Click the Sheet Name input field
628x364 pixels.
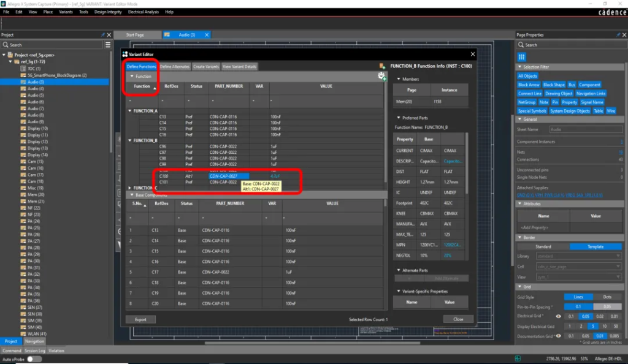click(x=585, y=130)
